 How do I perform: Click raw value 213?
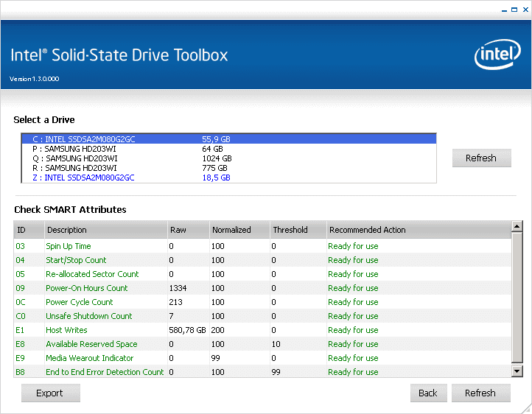point(176,302)
